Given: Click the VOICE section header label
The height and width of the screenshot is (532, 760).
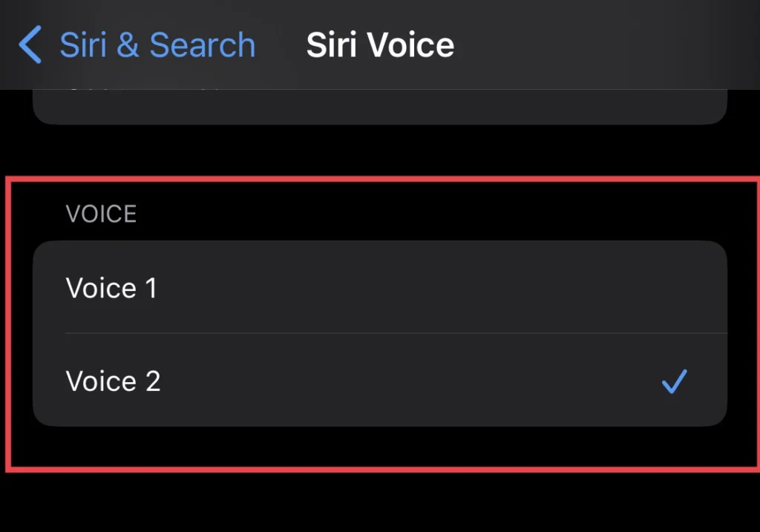Looking at the screenshot, I should coord(101,214).
